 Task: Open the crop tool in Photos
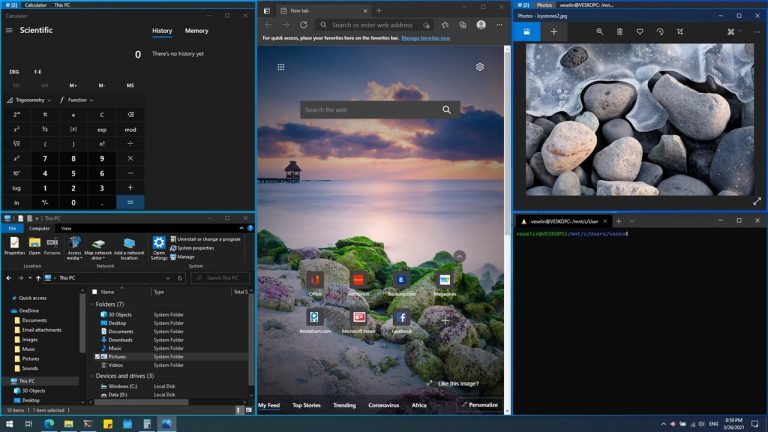tap(680, 31)
